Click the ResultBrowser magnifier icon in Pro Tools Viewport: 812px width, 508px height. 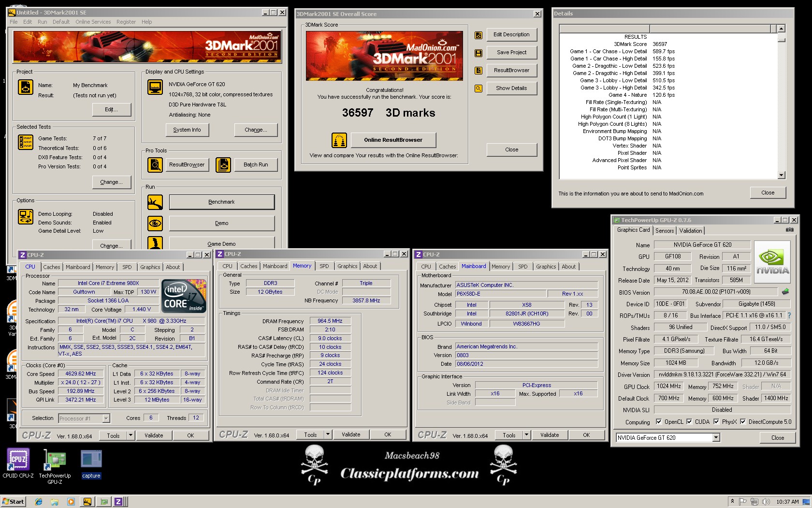(155, 165)
